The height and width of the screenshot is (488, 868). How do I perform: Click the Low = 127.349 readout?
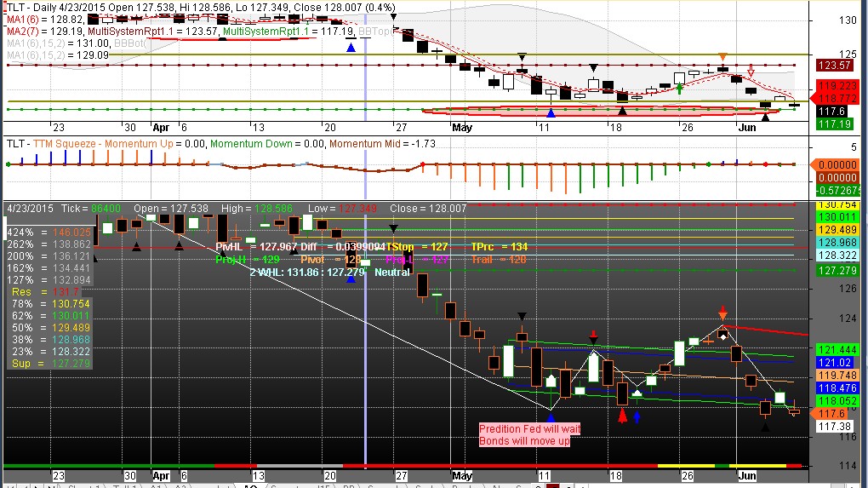pyautogui.click(x=342, y=209)
